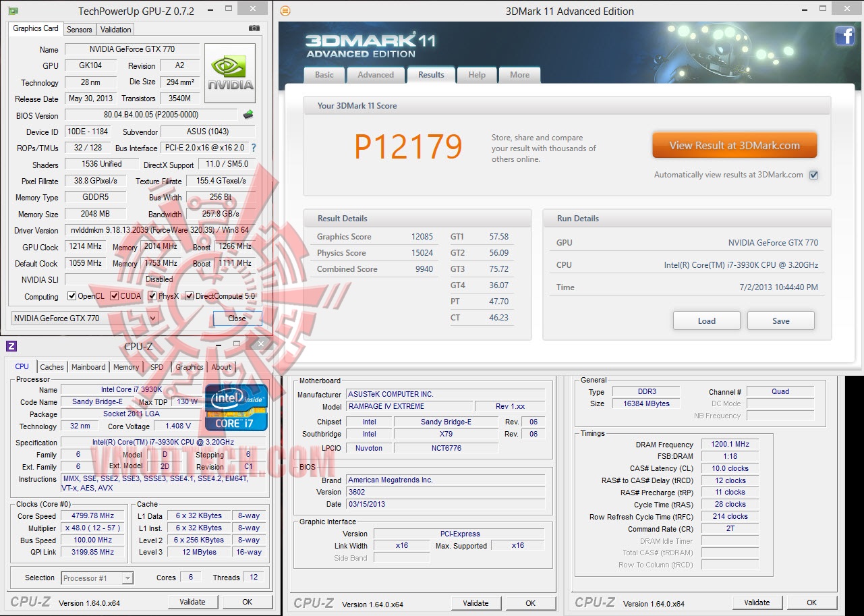Click the GPU-Z title bar app icon

click(13, 11)
